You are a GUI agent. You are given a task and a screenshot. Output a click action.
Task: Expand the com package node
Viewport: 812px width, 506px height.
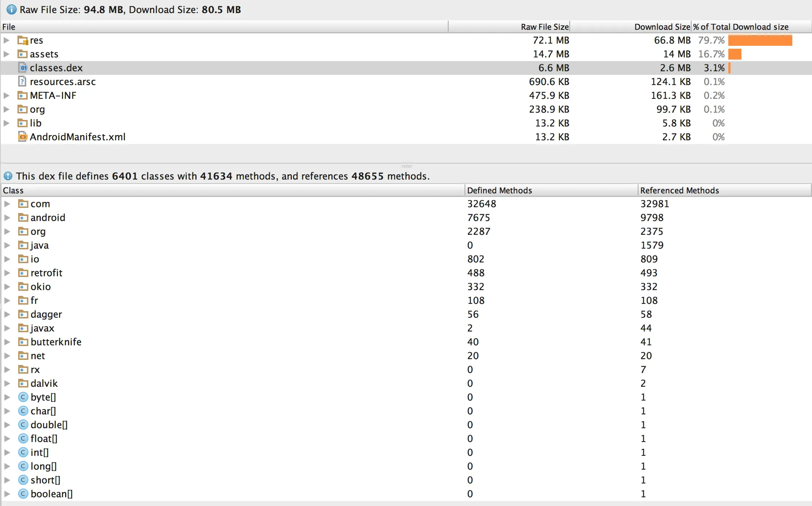(x=7, y=204)
